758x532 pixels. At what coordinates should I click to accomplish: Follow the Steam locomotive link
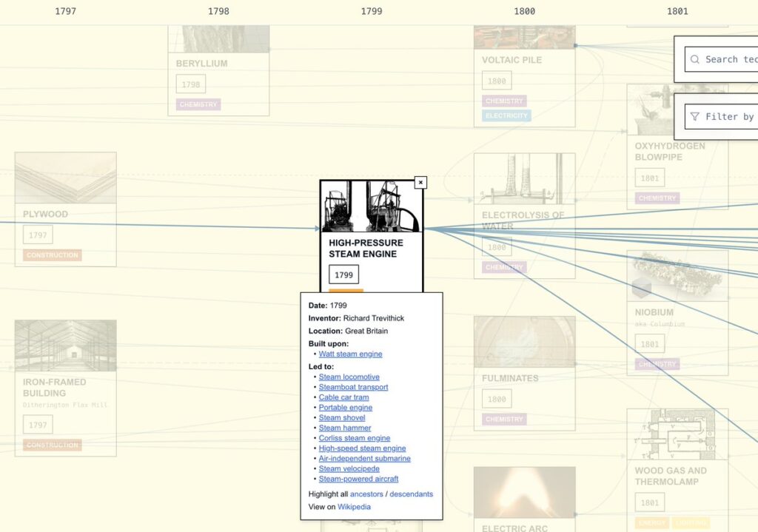pyautogui.click(x=349, y=377)
